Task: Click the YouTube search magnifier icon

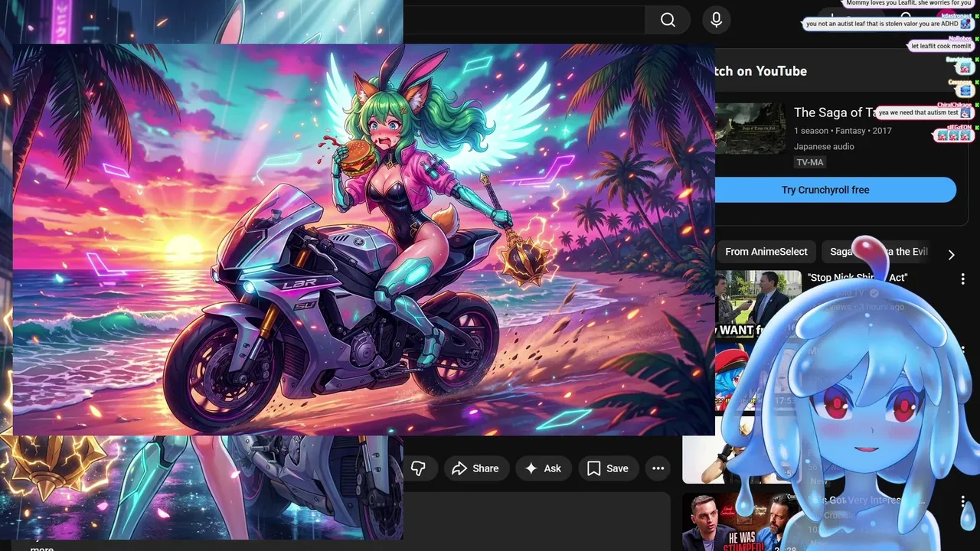Action: 668,20
